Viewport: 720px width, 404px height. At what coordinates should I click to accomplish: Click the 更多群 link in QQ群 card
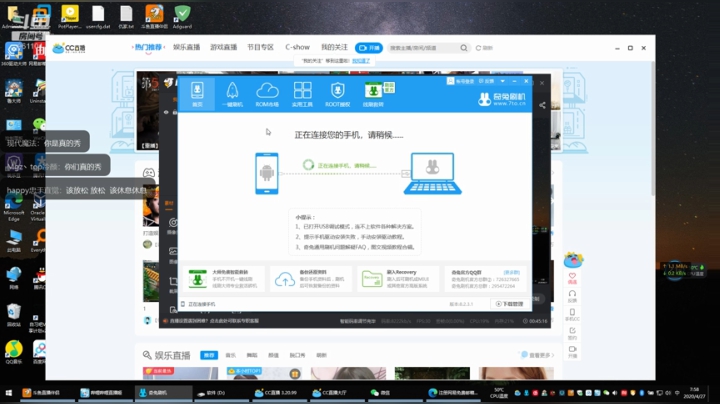pos(512,272)
